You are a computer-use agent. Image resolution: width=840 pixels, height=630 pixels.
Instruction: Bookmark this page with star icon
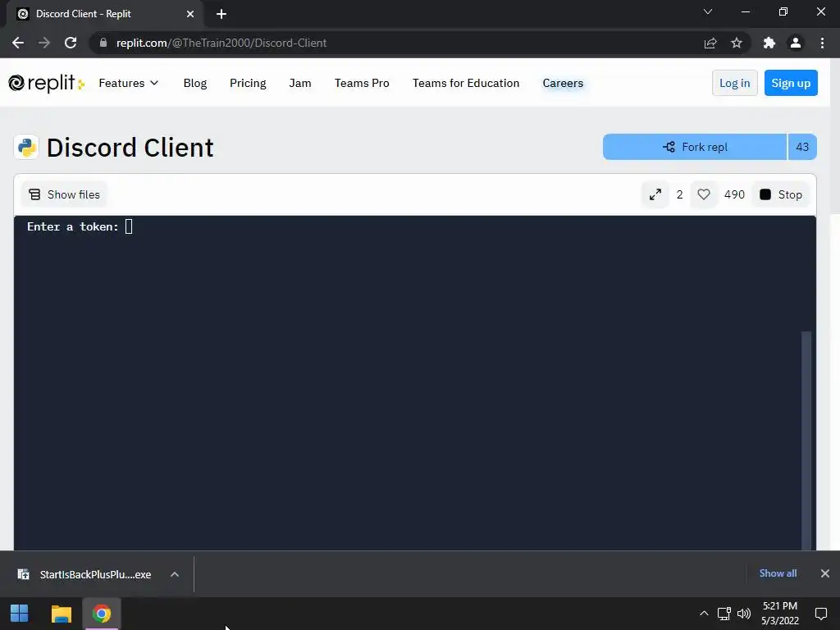coord(737,43)
